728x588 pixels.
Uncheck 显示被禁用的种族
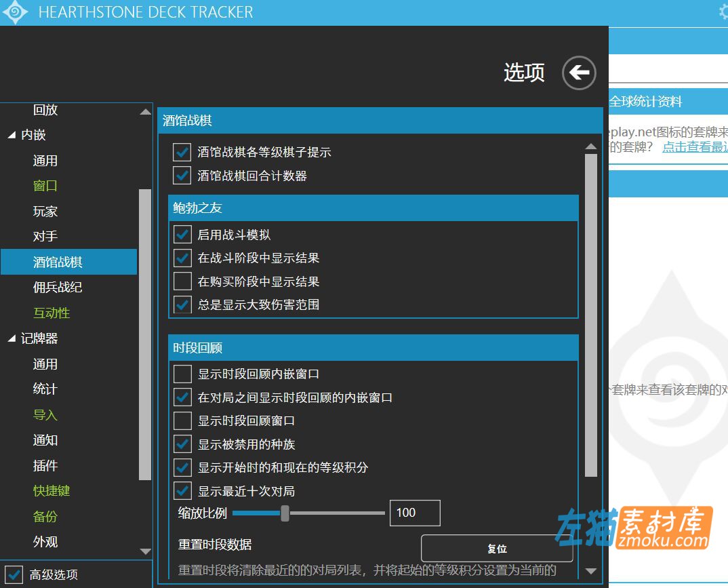point(181,444)
